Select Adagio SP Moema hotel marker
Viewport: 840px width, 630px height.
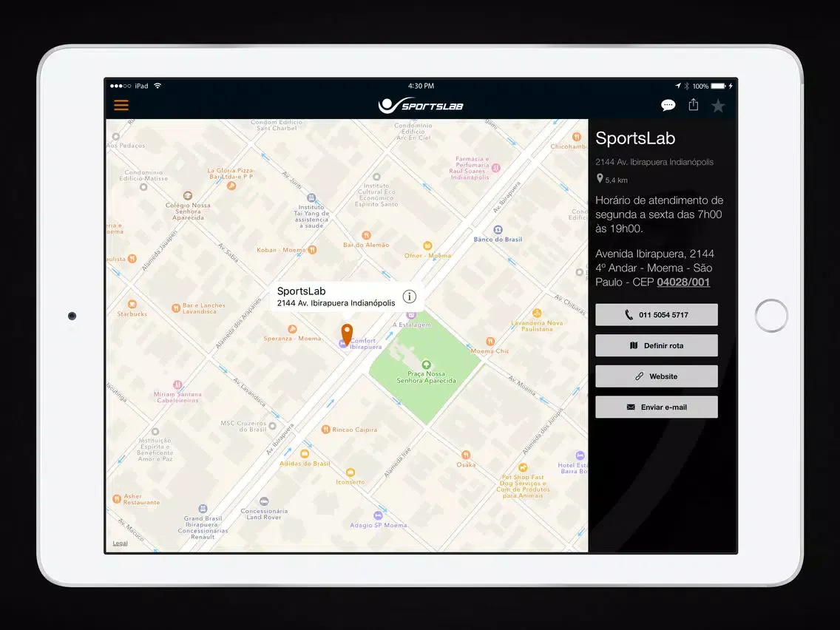[378, 515]
